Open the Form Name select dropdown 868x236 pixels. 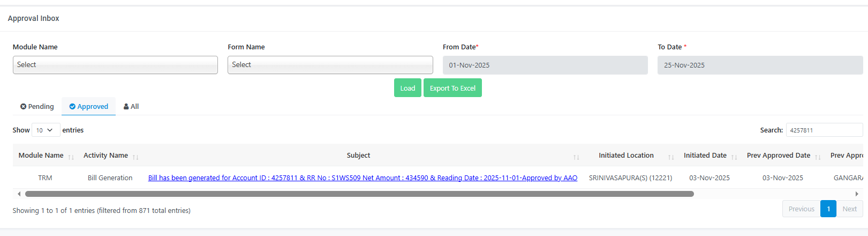330,65
